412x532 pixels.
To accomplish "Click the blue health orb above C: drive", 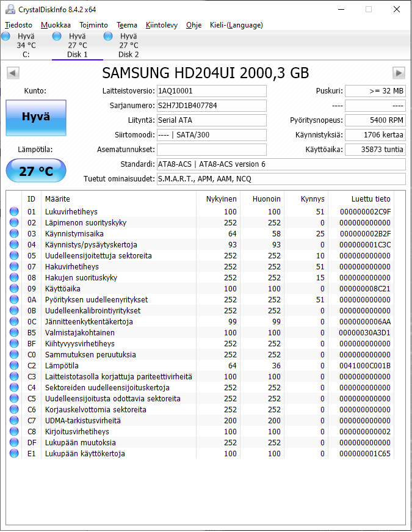I will 5,36.
